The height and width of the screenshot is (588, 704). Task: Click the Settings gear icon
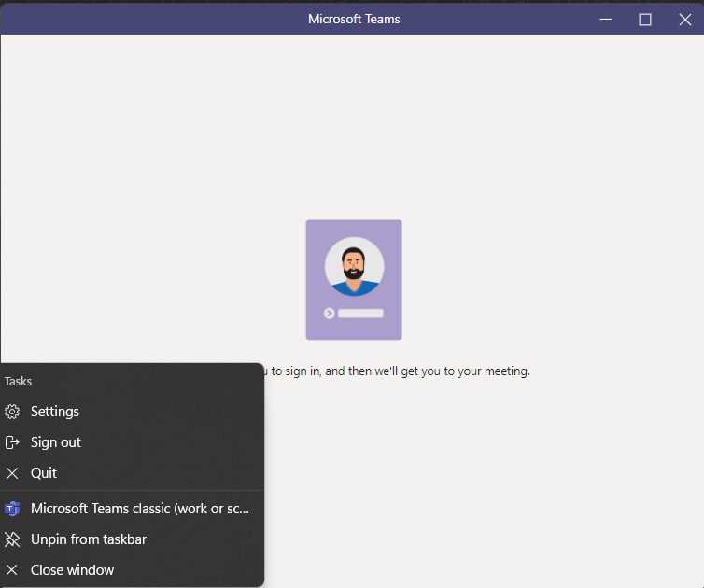pos(12,412)
